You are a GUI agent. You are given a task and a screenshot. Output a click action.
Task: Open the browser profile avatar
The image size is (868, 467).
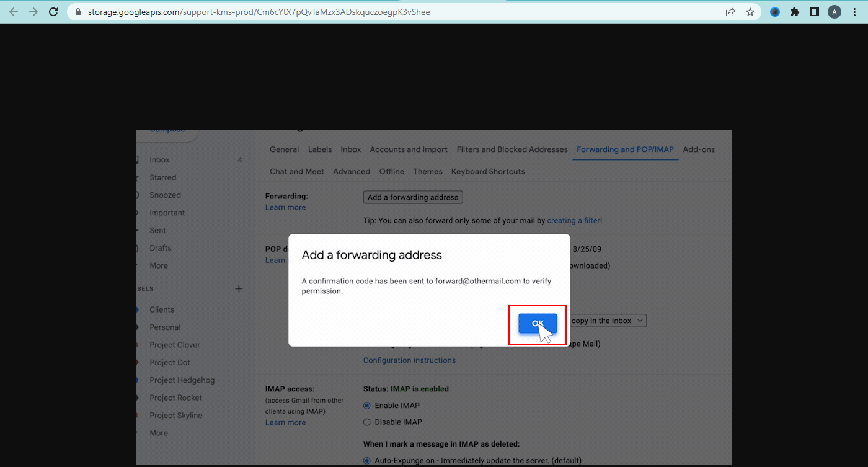point(834,11)
